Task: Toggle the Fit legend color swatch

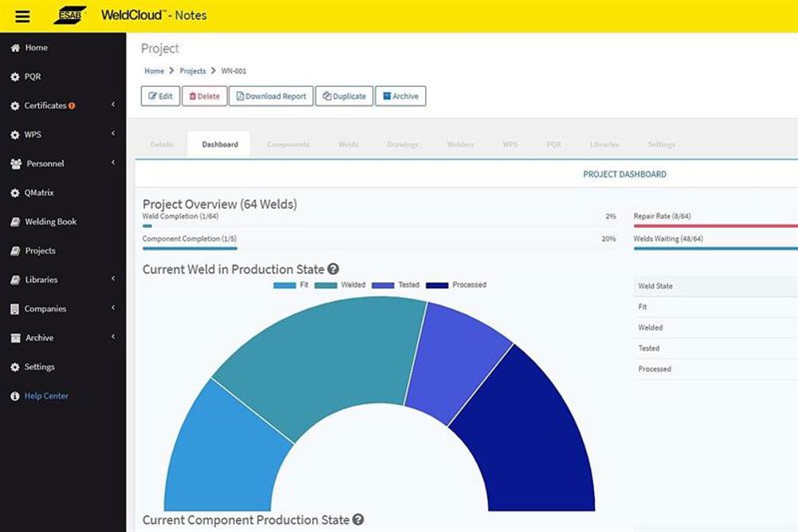Action: (x=284, y=285)
